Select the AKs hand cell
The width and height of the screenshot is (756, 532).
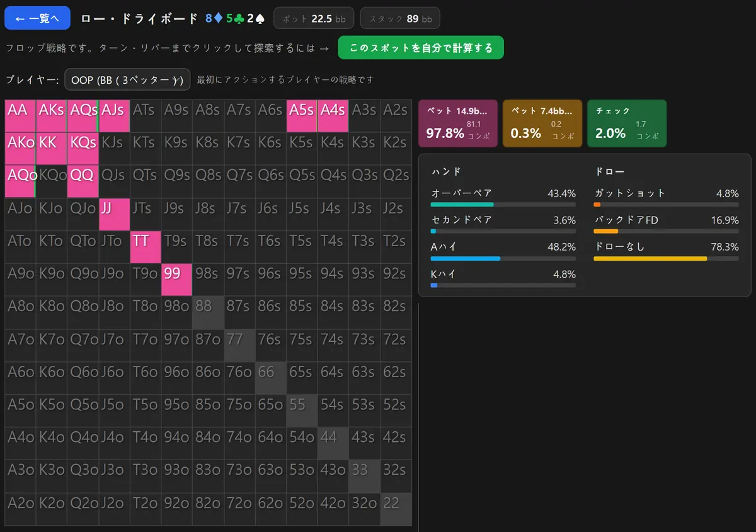52,116
